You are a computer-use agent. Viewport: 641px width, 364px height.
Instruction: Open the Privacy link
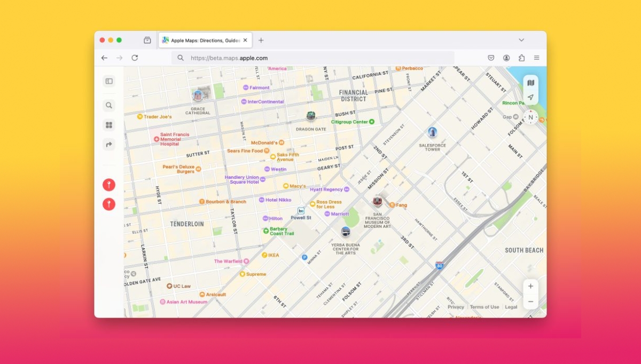pyautogui.click(x=456, y=307)
